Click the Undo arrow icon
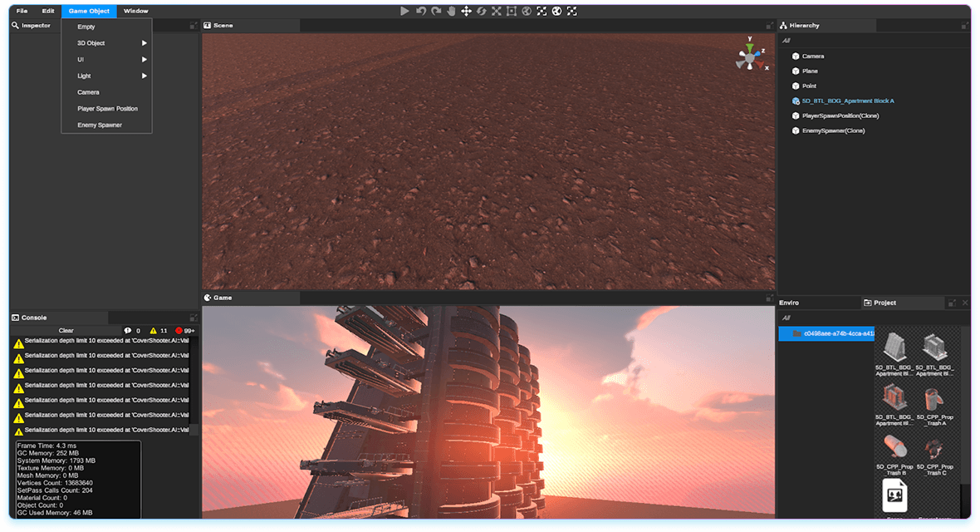Viewport: 980px width, 532px height. (421, 11)
